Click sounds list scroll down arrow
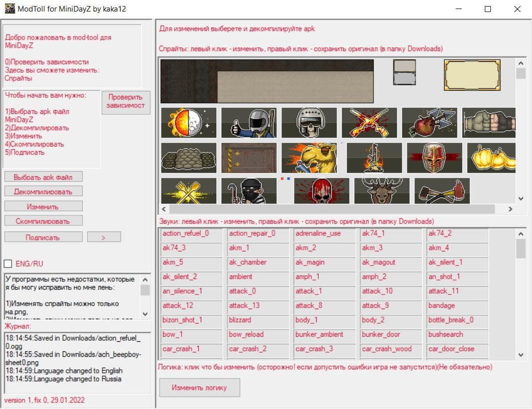532x409 pixels. [x=521, y=355]
